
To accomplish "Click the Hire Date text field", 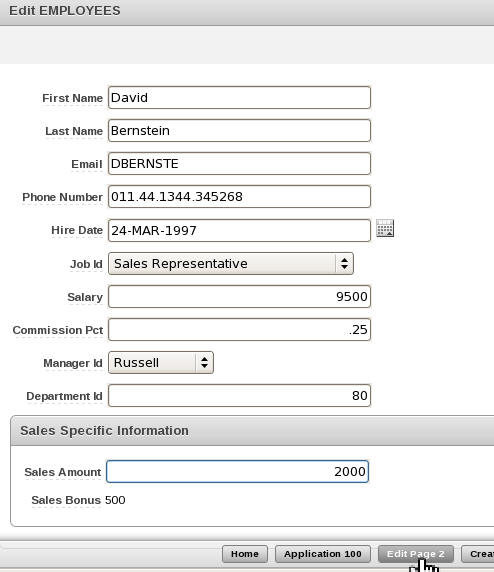I will [239, 230].
